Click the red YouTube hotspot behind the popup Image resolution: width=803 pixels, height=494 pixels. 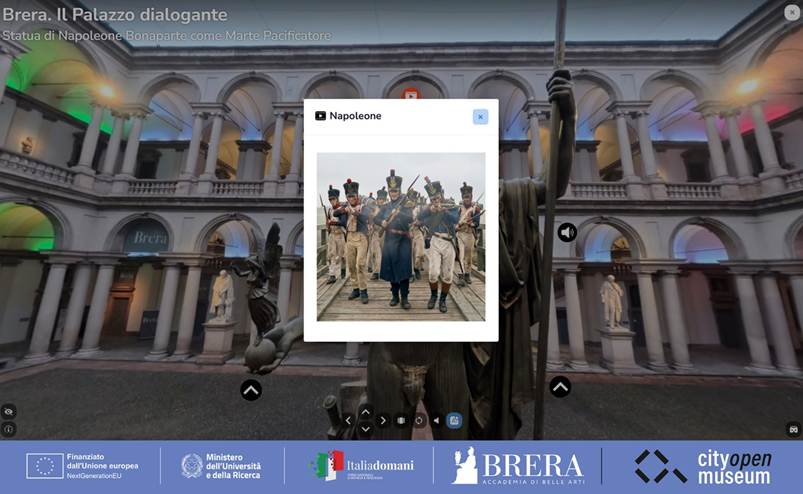click(410, 94)
